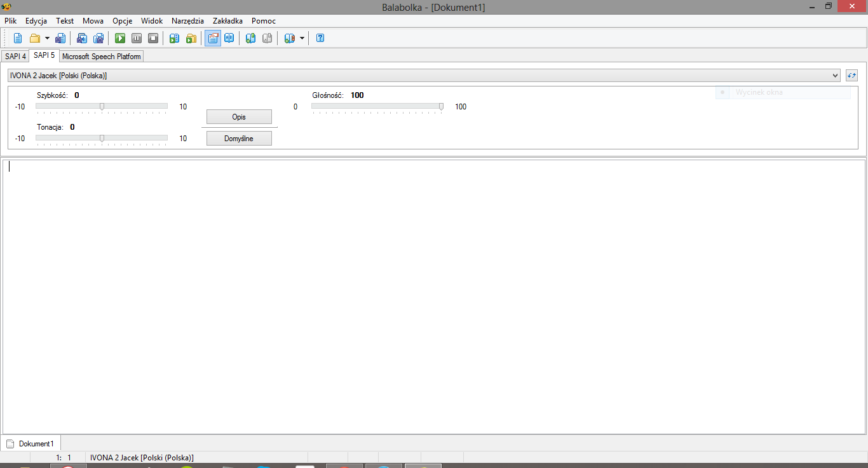
Task: Open the Pomoc menu
Action: coord(264,21)
